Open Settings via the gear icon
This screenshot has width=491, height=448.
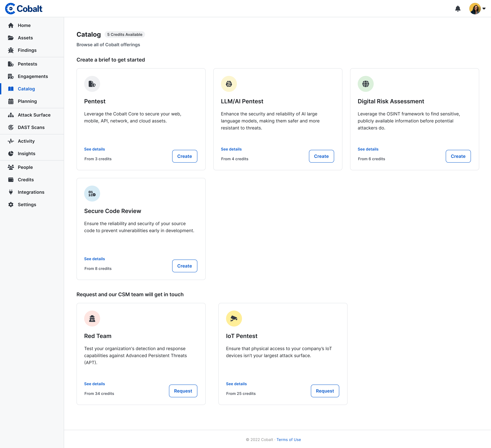click(x=11, y=205)
